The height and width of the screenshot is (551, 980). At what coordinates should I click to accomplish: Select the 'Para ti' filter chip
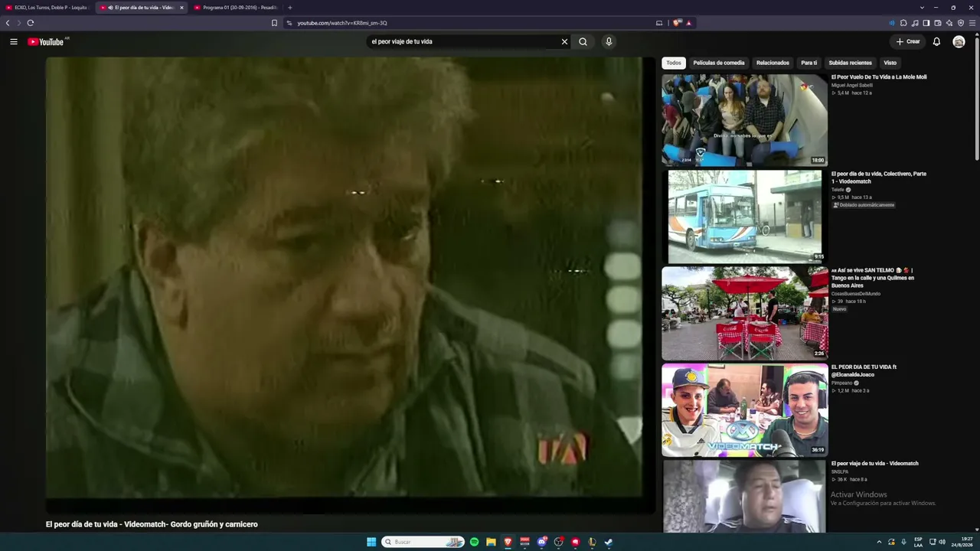click(x=809, y=63)
